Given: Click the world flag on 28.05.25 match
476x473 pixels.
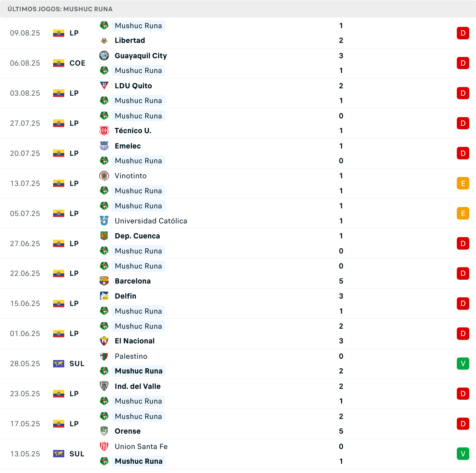Looking at the screenshot, I should [59, 364].
